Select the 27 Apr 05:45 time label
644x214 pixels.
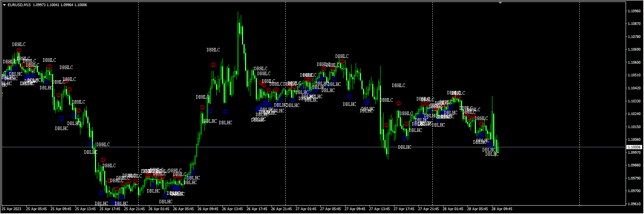(330, 209)
